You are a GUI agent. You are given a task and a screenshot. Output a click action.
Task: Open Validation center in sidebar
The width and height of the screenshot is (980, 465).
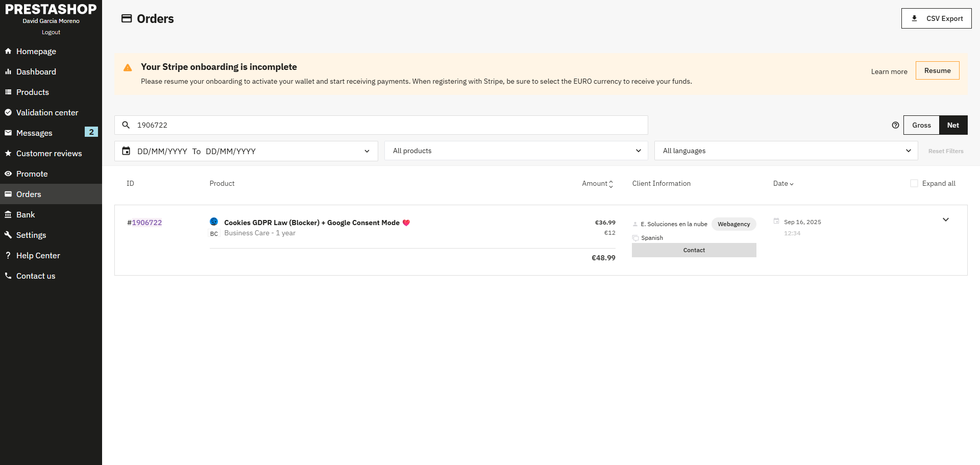(47, 113)
